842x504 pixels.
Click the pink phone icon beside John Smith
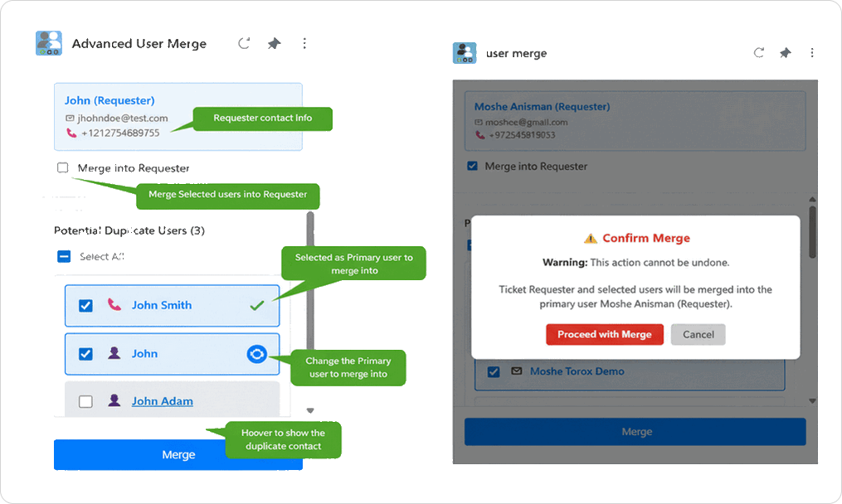coord(114,305)
